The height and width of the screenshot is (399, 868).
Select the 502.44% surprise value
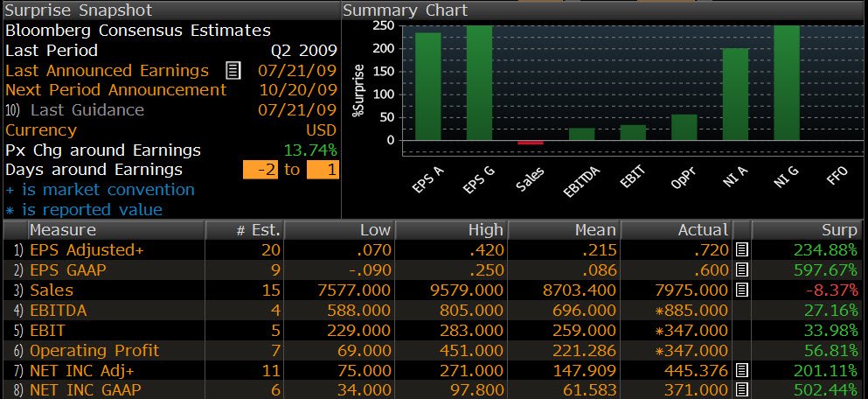point(825,389)
